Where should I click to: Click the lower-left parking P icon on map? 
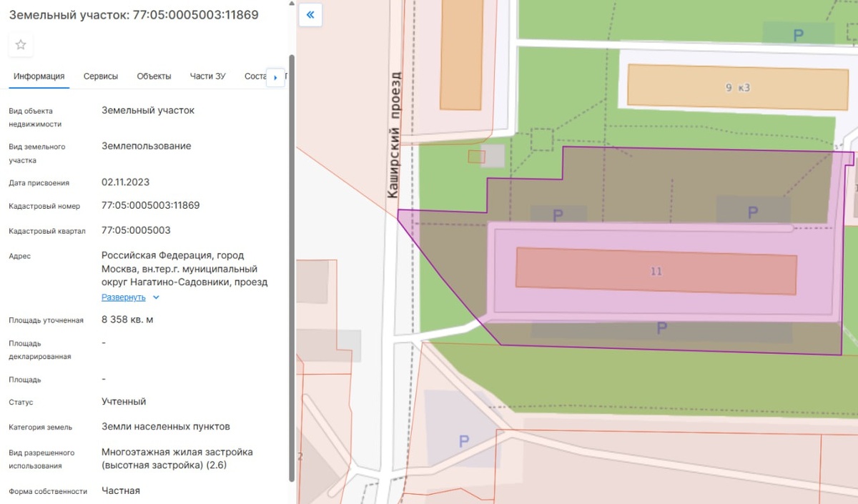(463, 441)
